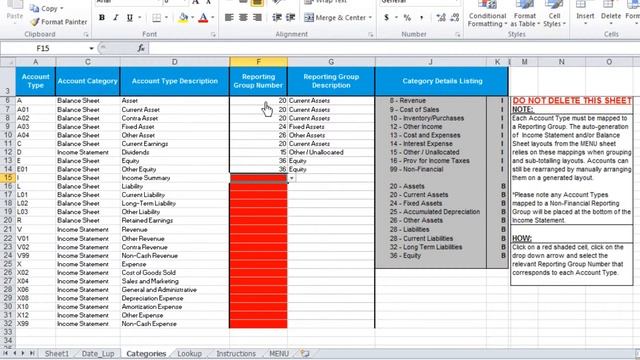Click the Italic formatting icon
The width and height of the screenshot is (640, 360).
point(116,18)
